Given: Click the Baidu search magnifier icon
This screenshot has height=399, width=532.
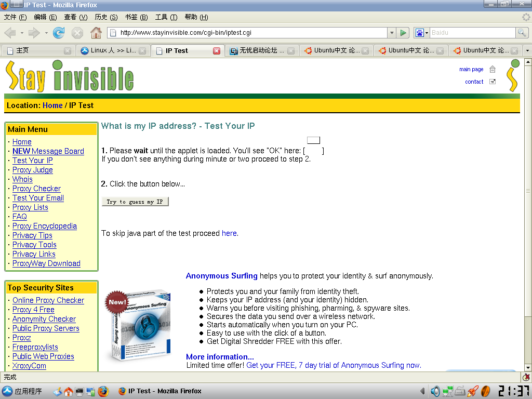Looking at the screenshot, I should pyautogui.click(x=522, y=33).
